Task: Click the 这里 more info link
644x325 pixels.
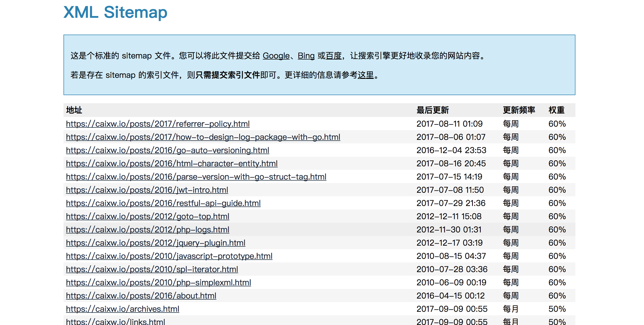Action: pyautogui.click(x=366, y=75)
